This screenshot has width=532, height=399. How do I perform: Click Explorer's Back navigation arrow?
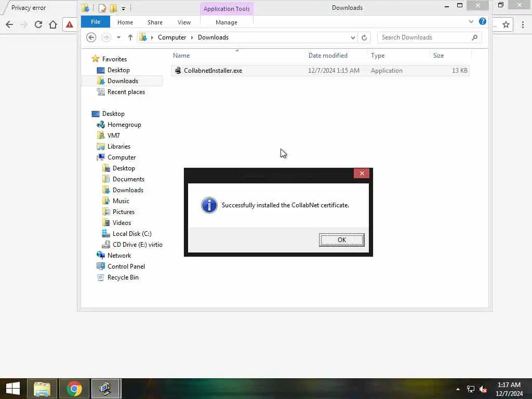91,37
